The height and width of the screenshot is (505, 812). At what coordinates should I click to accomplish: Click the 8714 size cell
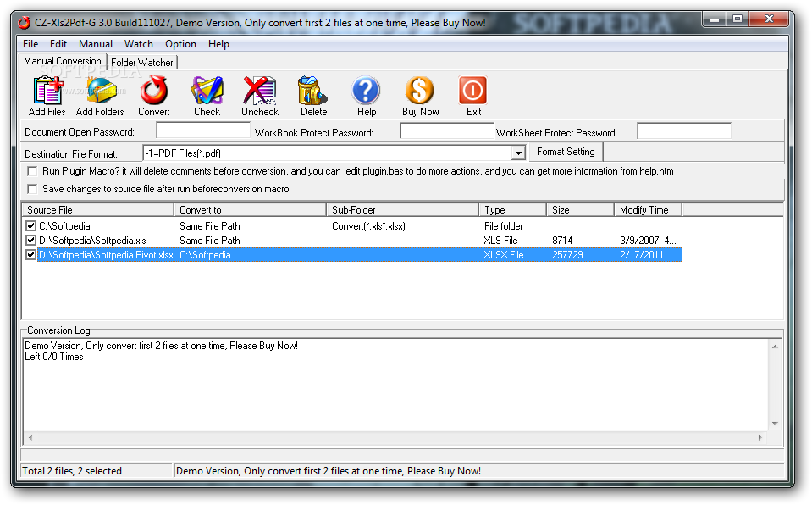[x=562, y=241]
